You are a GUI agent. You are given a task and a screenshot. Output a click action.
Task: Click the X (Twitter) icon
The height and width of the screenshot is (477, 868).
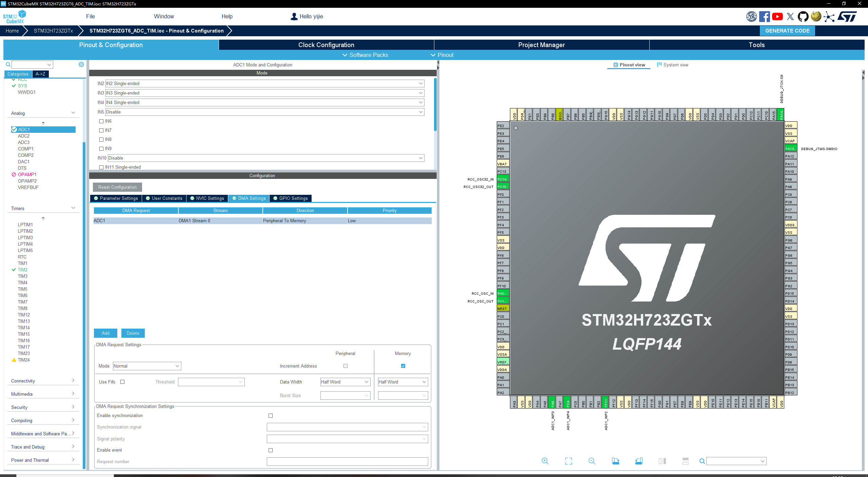point(790,16)
